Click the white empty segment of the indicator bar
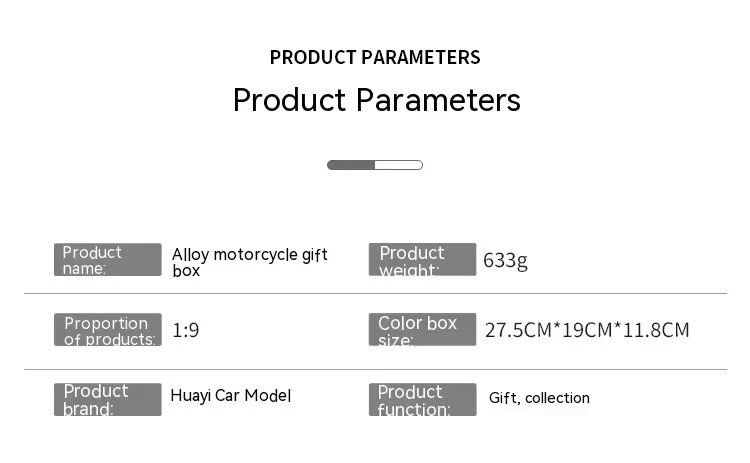Image resolution: width=750 pixels, height=463 pixels. tap(398, 165)
